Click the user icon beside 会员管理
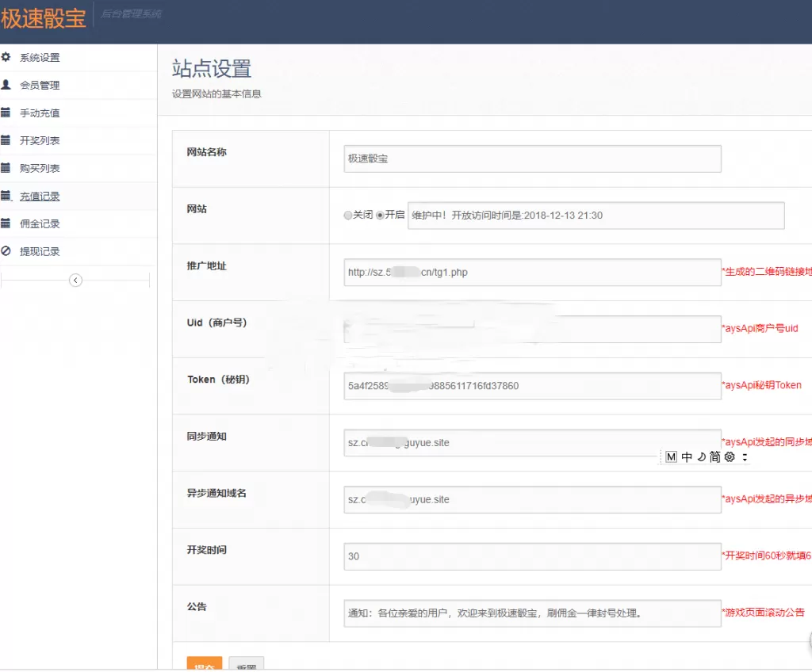Image resolution: width=812 pixels, height=672 pixels. (x=6, y=85)
